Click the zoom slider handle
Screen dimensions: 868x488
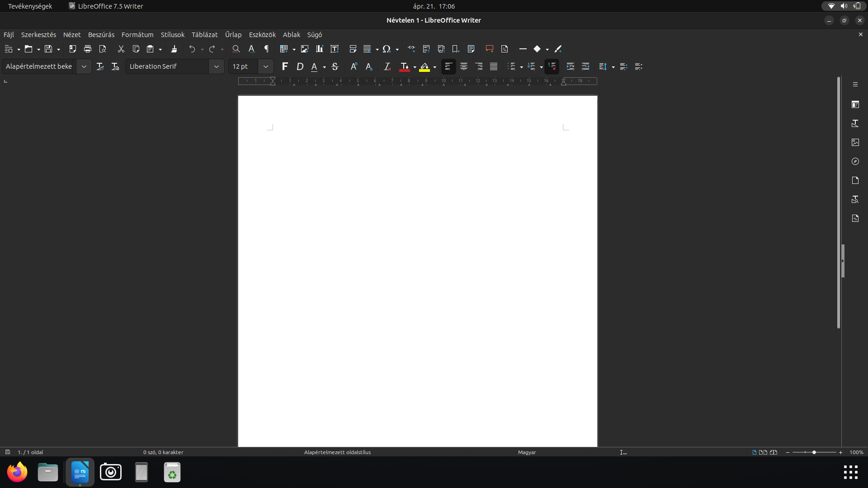coord(814,452)
